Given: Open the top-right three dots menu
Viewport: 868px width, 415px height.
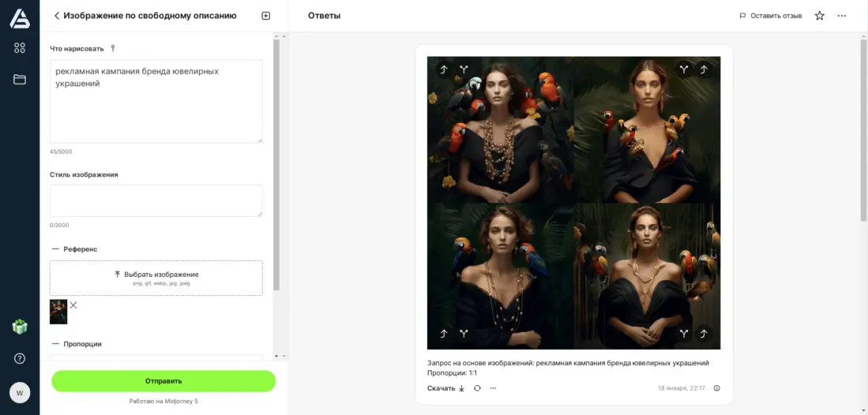Looking at the screenshot, I should (x=842, y=16).
